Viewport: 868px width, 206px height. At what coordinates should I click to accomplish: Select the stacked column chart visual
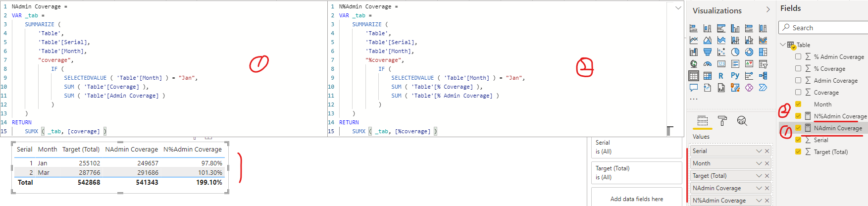(708, 28)
